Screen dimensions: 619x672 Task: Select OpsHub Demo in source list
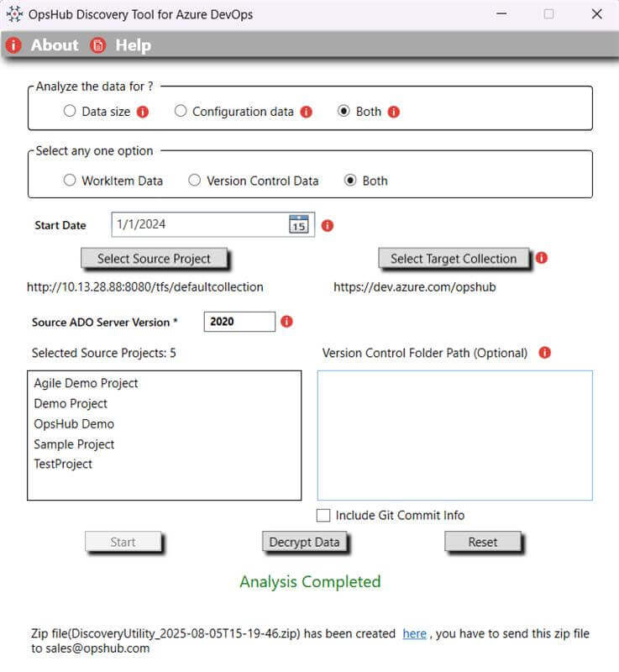point(74,424)
